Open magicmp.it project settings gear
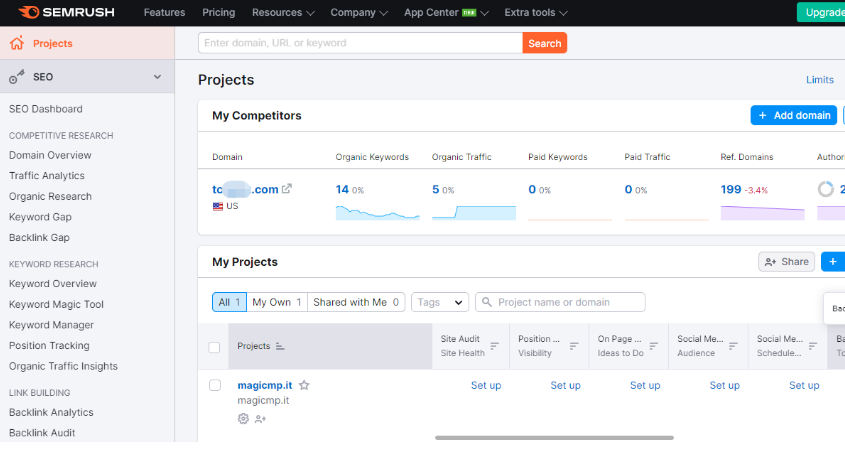Screen dimensions: 845x451 243,419
